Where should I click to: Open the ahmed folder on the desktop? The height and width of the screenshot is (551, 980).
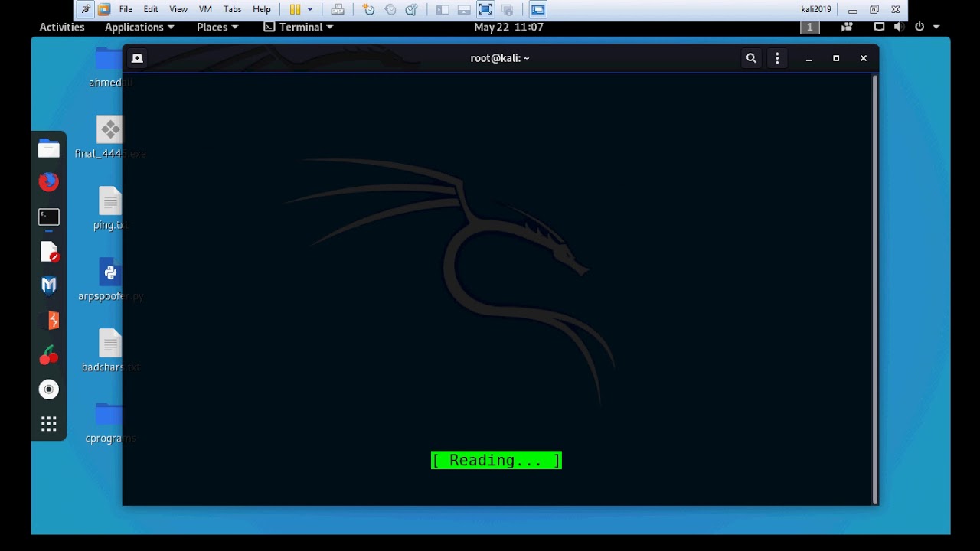(109, 60)
